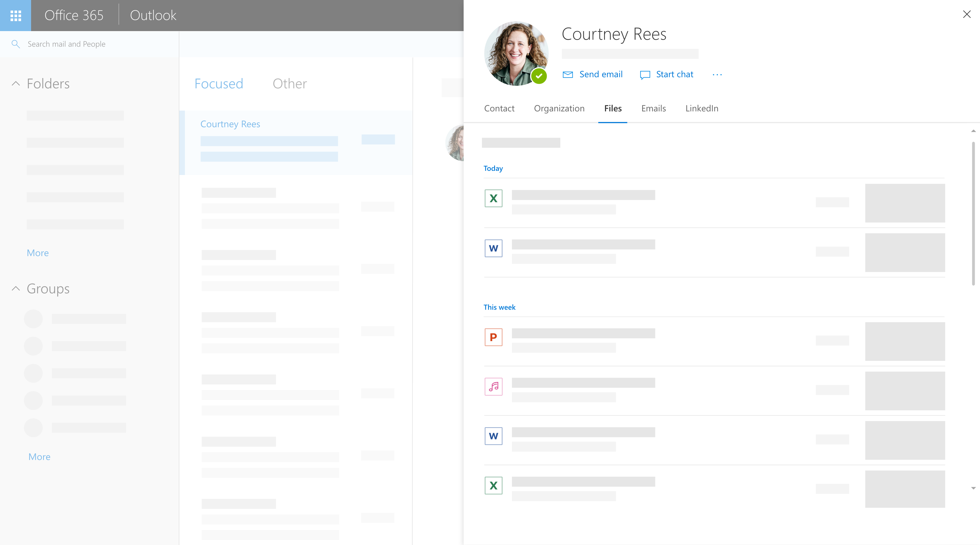Switch to the Organization tab
Viewport: 980px width, 545px height.
coord(559,108)
